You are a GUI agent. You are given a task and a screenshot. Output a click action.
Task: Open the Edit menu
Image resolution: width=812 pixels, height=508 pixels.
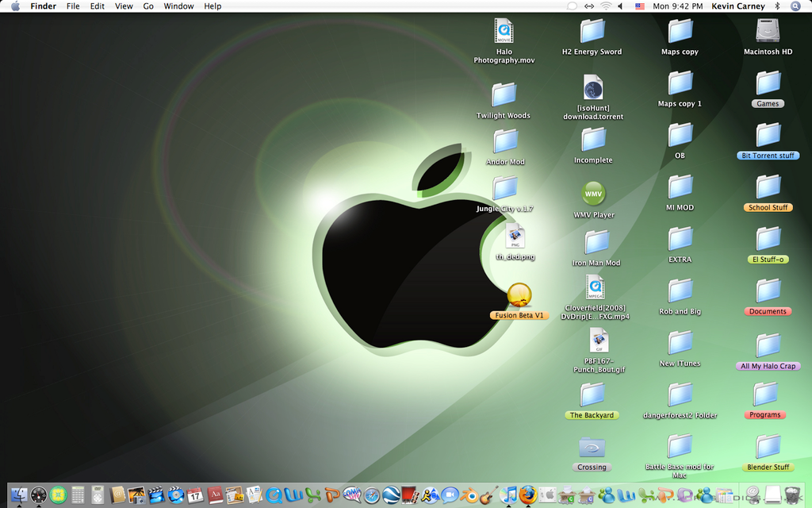[98, 6]
